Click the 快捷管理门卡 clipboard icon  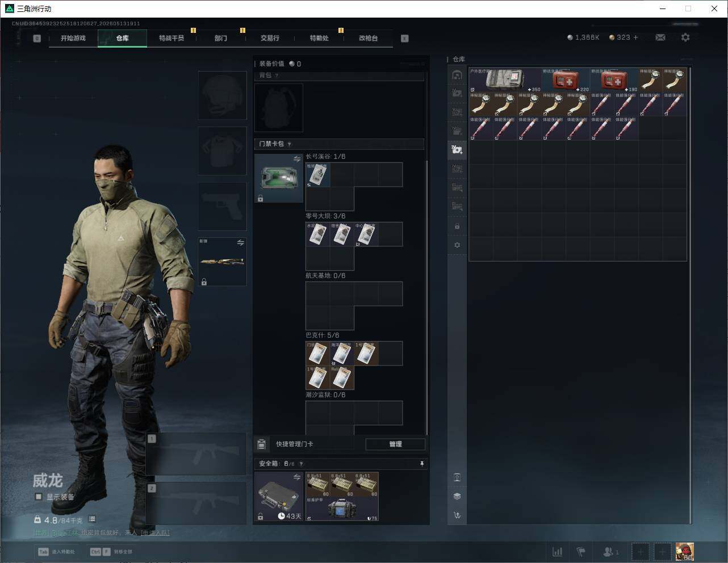tap(262, 444)
